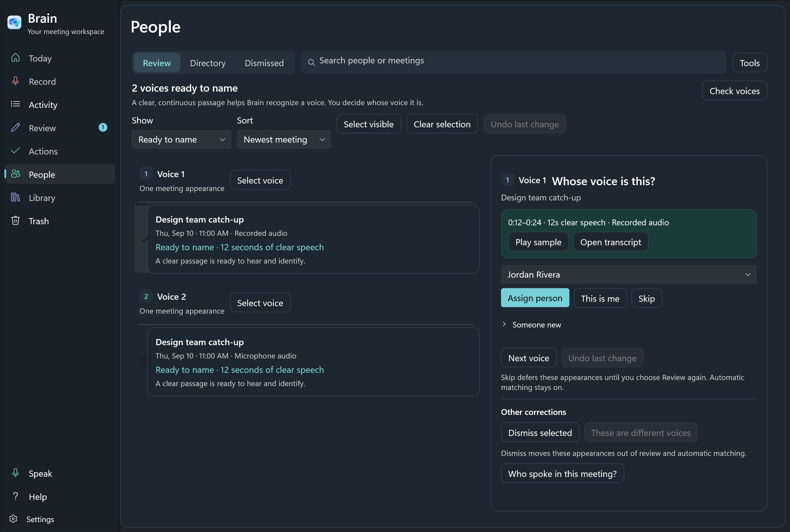Select the Review tab in People
Screen dimensions: 790x532
point(157,63)
